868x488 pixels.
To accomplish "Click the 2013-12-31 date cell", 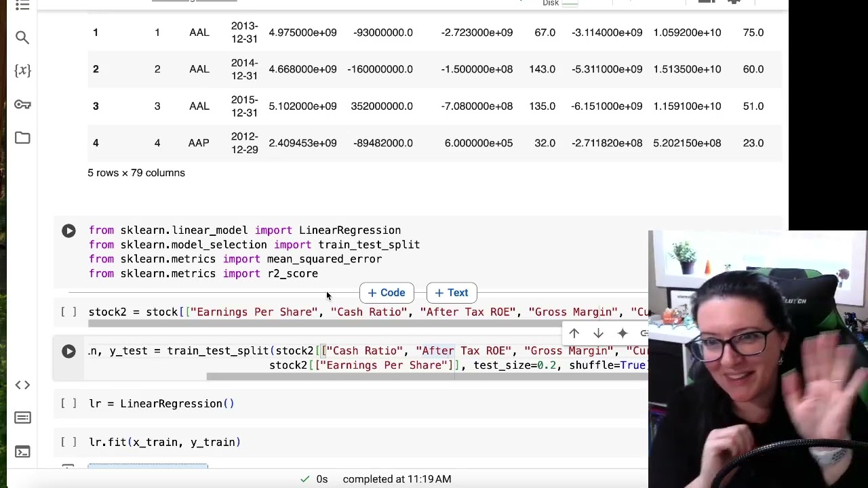I will [x=244, y=33].
